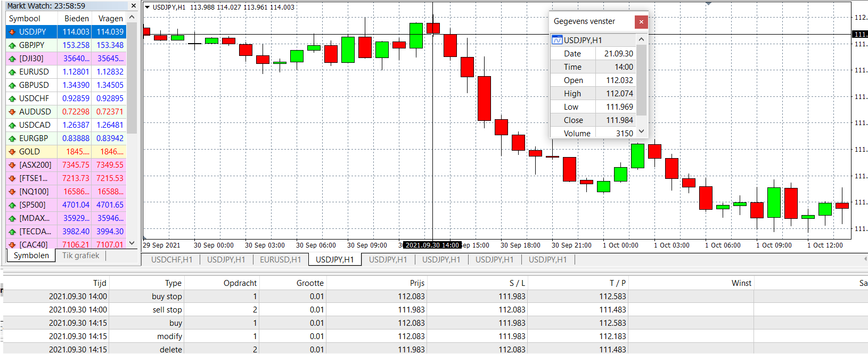Viewport: 868px width, 354px height.
Task: Open the first USDJPY,H1 chart tab
Action: click(226, 260)
